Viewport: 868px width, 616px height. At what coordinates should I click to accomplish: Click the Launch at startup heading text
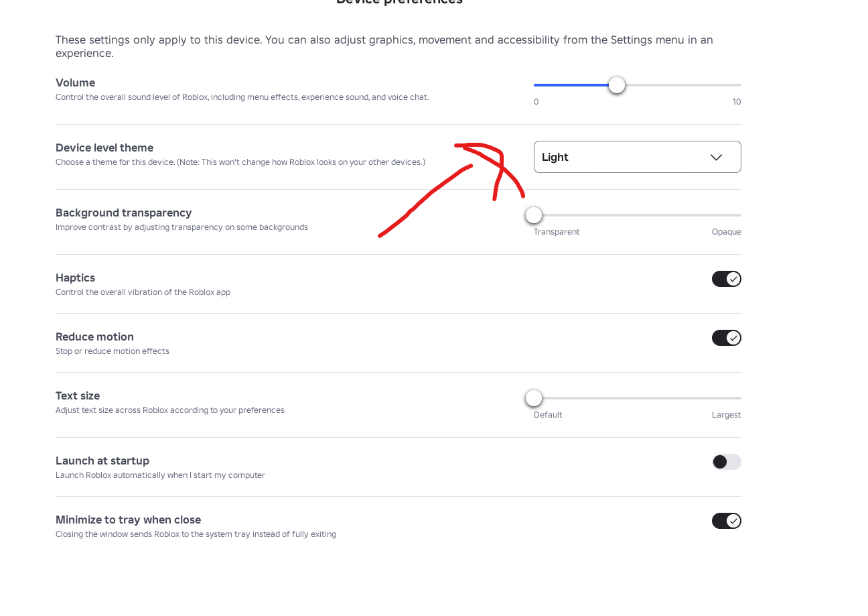click(102, 460)
